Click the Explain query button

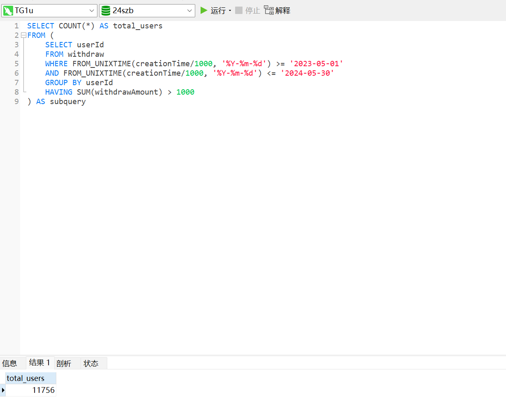[277, 10]
